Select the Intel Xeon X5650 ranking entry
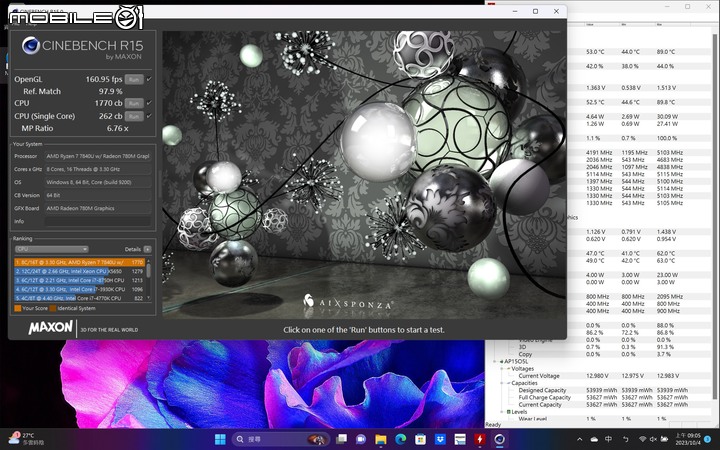This screenshot has width=720, height=450. coord(79,271)
